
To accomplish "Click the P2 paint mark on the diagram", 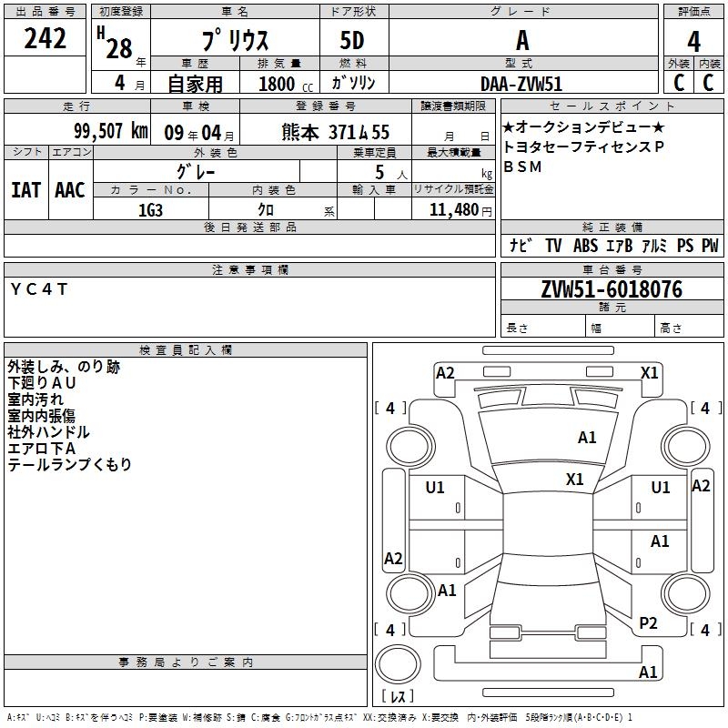I will point(648,623).
